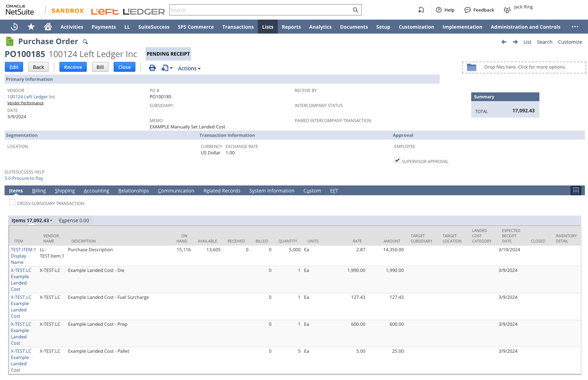
Task: Switch to the Shipping subtab
Action: (65, 191)
